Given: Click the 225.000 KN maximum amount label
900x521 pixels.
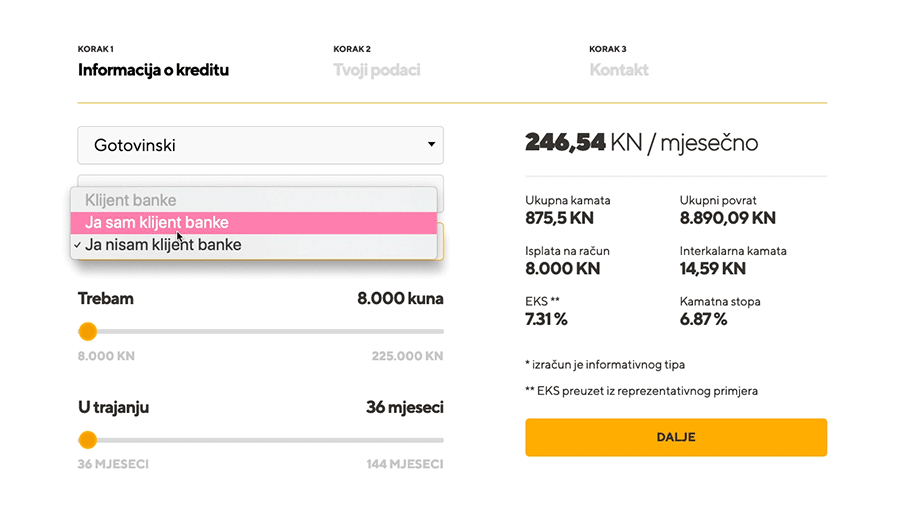Looking at the screenshot, I should (408, 356).
